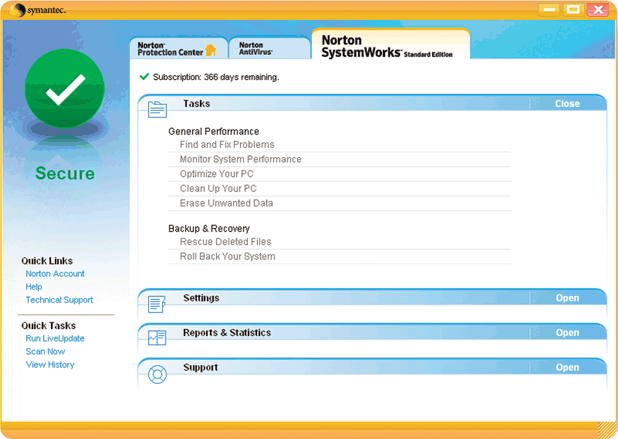
Task: Open View History from Quick Tasks
Action: click(x=50, y=365)
